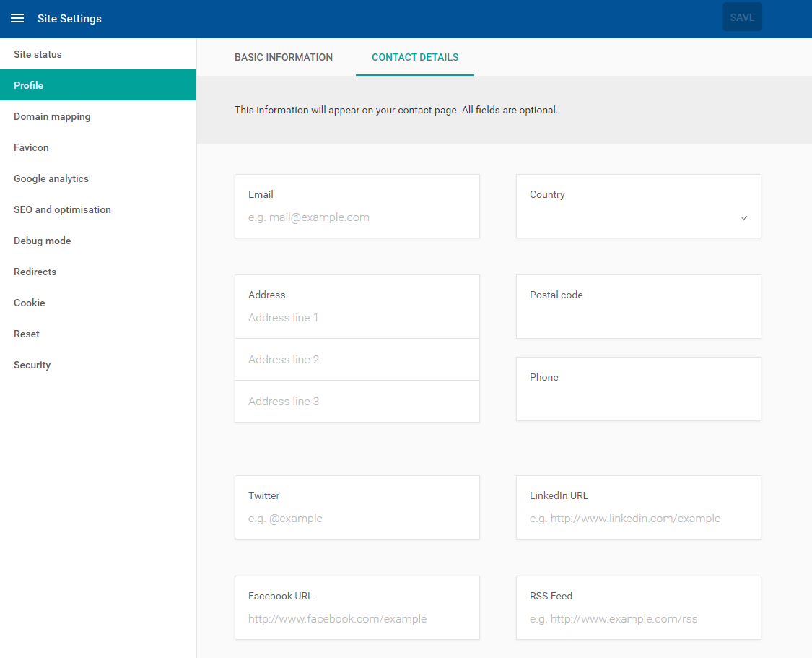The height and width of the screenshot is (658, 812).
Task: Go to Cookie settings
Action: (x=29, y=303)
